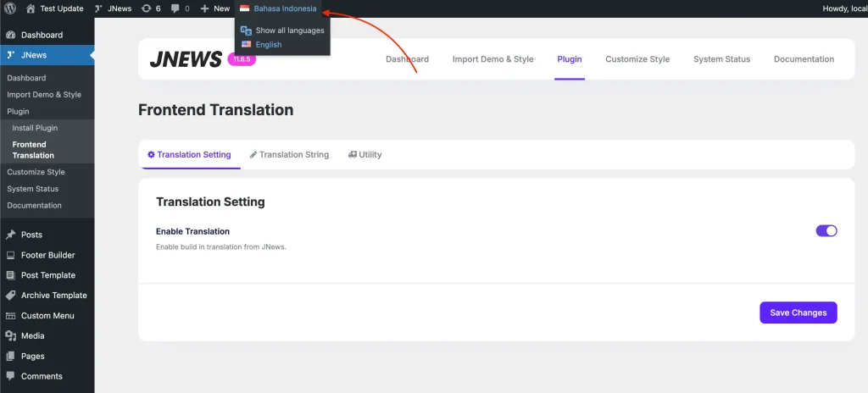Click the comments bubble icon in admin bar
Screen dimensions: 868x393
point(175,8)
